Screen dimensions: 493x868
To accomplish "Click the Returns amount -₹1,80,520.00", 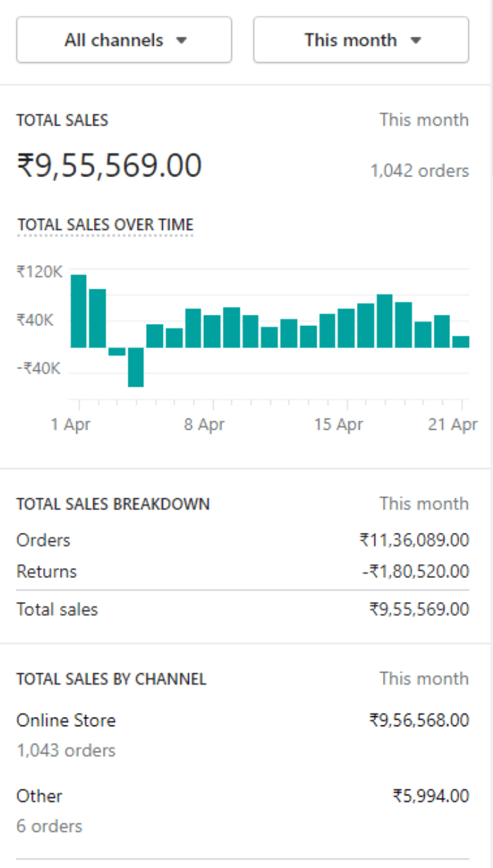I will tap(415, 572).
